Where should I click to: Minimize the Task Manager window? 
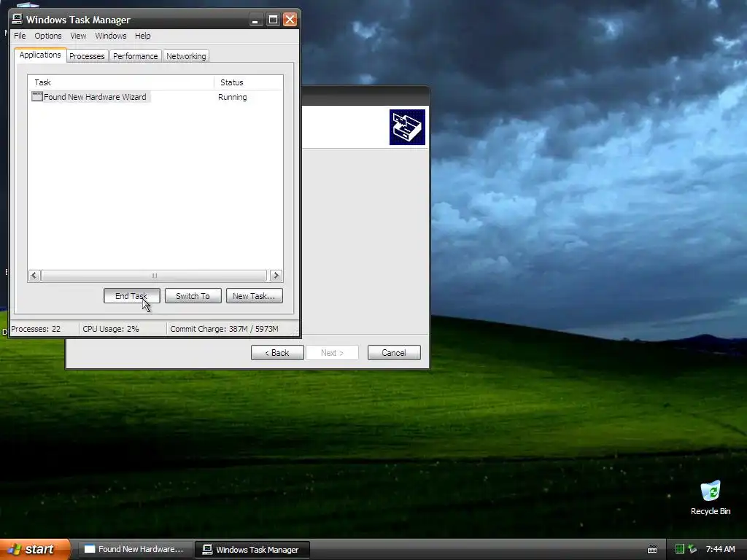(x=255, y=20)
